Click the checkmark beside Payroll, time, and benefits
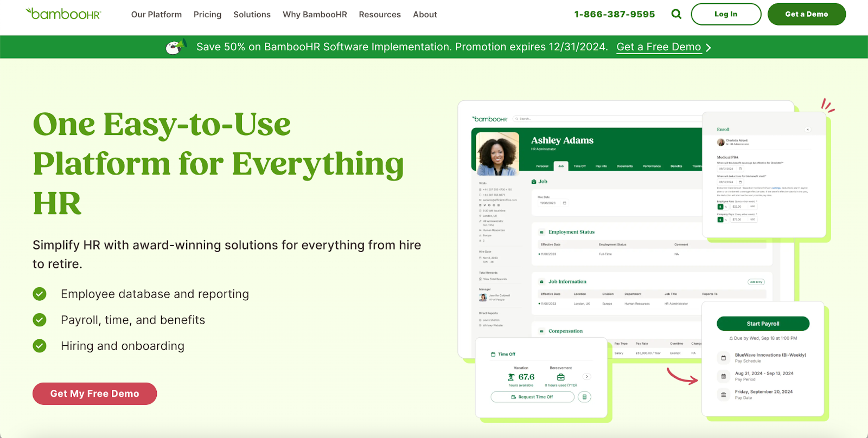This screenshot has height=438, width=868. pyautogui.click(x=40, y=320)
